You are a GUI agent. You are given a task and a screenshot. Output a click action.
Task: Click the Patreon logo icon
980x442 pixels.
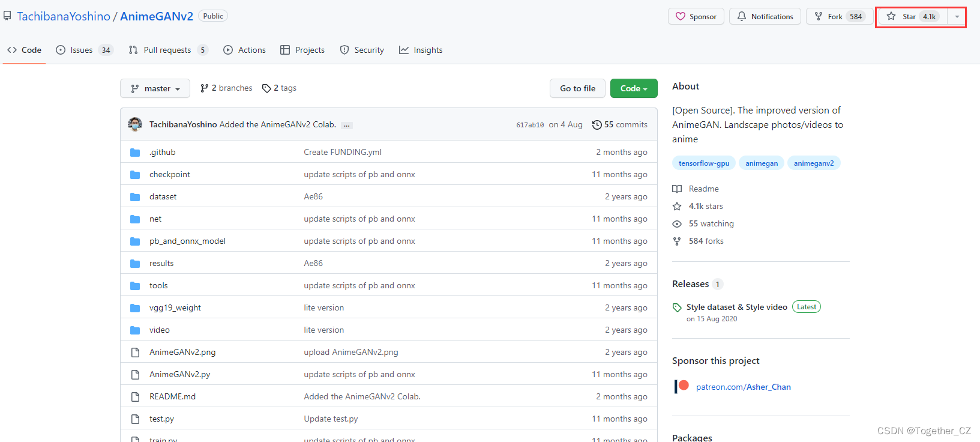click(682, 386)
